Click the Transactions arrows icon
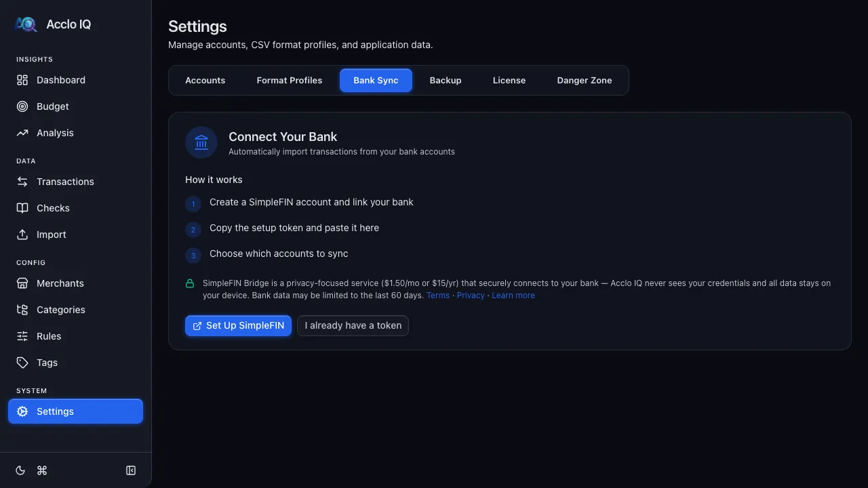868x488 pixels. coord(22,182)
